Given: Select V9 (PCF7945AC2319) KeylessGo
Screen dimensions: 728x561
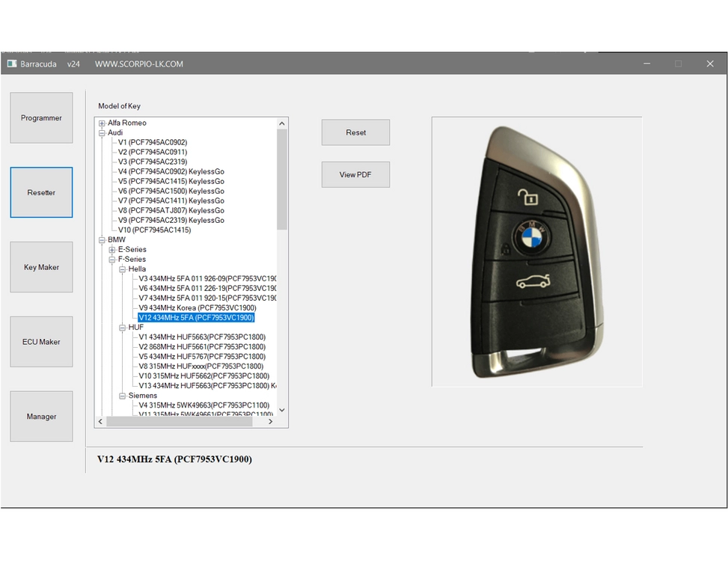Looking at the screenshot, I should tap(171, 220).
